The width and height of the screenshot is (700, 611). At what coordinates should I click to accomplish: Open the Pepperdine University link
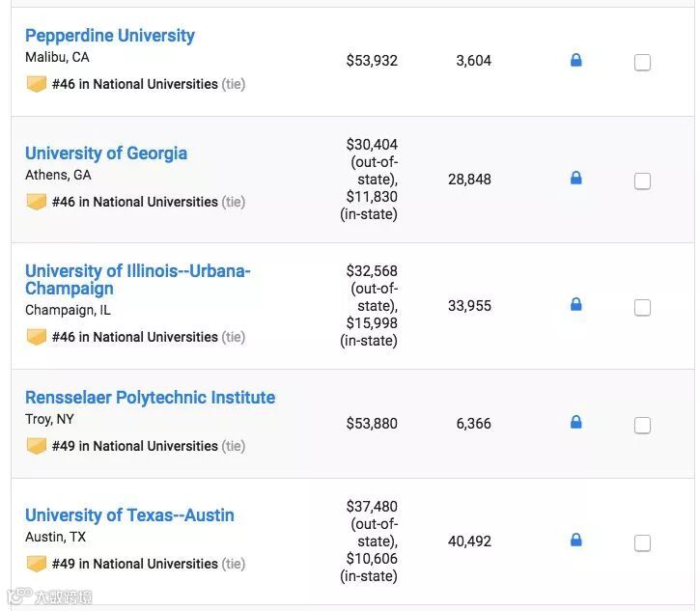pyautogui.click(x=110, y=36)
